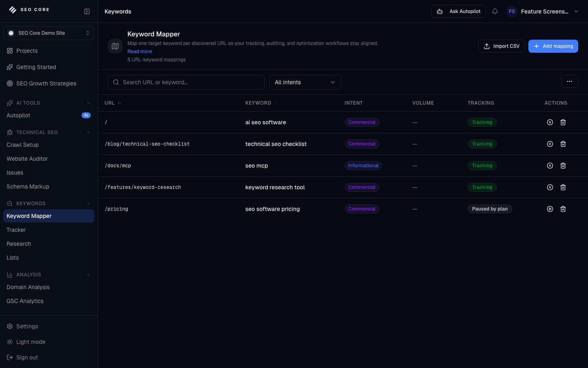Collapse the sidebar panel icon
Image resolution: width=588 pixels, height=368 pixels.
coord(87,11)
